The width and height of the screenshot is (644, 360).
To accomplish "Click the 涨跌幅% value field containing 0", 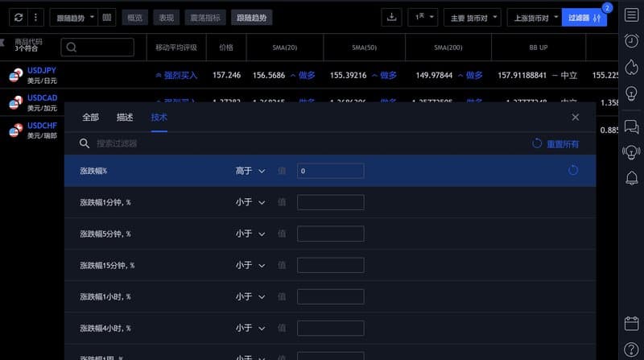I will point(331,171).
